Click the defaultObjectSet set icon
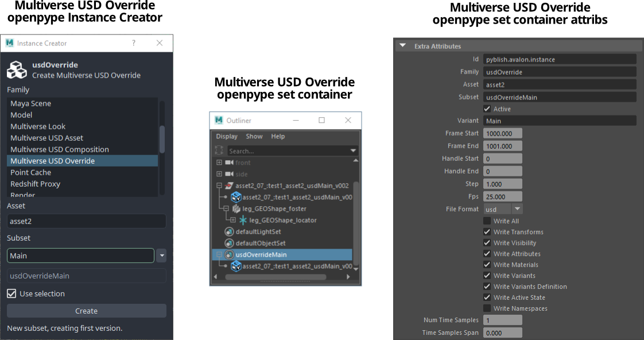Image resolution: width=644 pixels, height=340 pixels. [229, 243]
